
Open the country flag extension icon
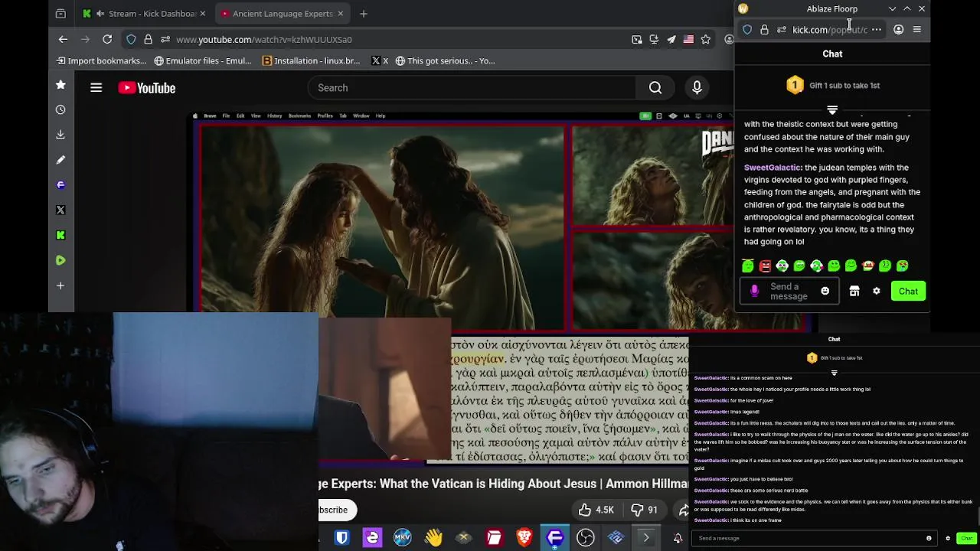688,39
